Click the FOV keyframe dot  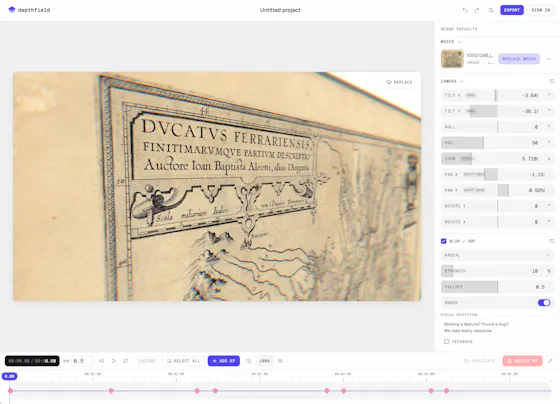pos(549,142)
